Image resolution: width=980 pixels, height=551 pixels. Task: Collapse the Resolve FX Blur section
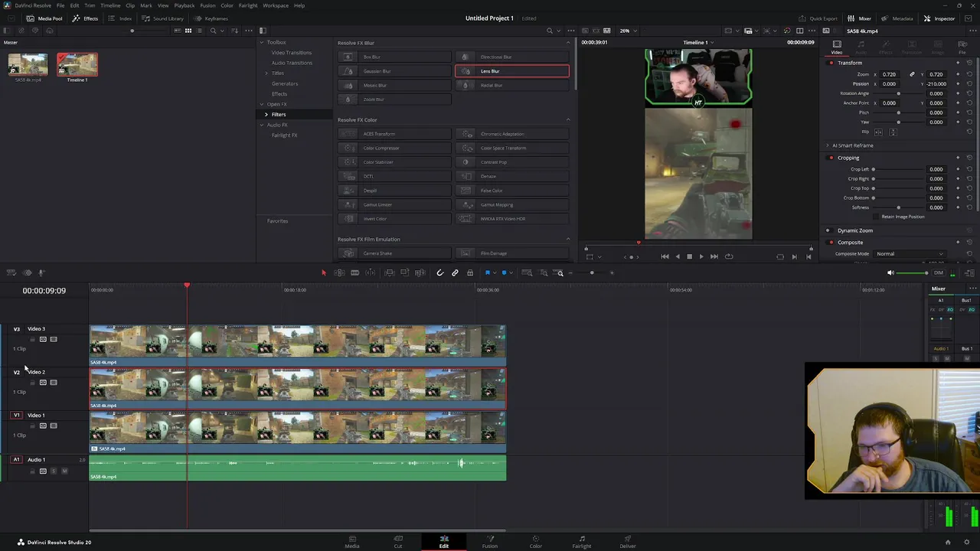(568, 43)
